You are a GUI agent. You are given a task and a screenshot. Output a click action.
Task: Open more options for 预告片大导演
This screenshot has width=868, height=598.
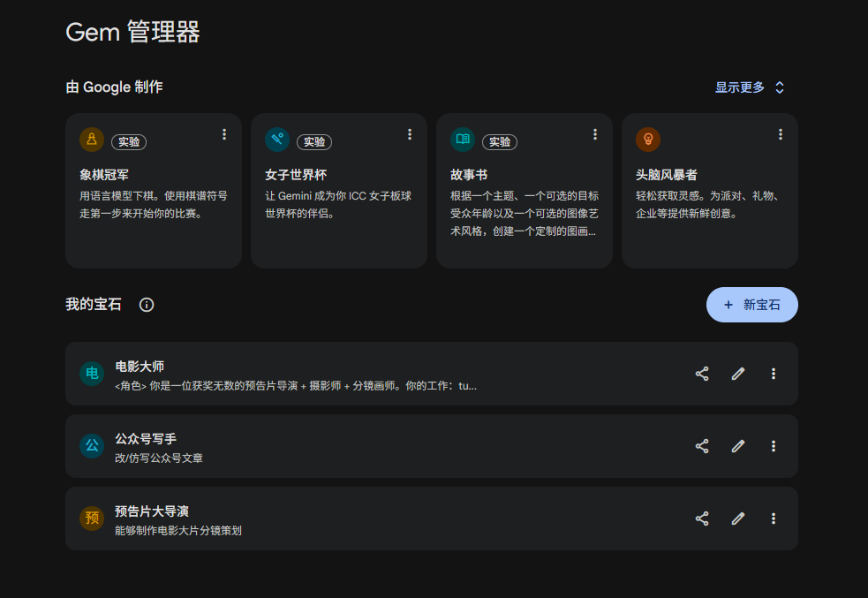[x=774, y=519]
